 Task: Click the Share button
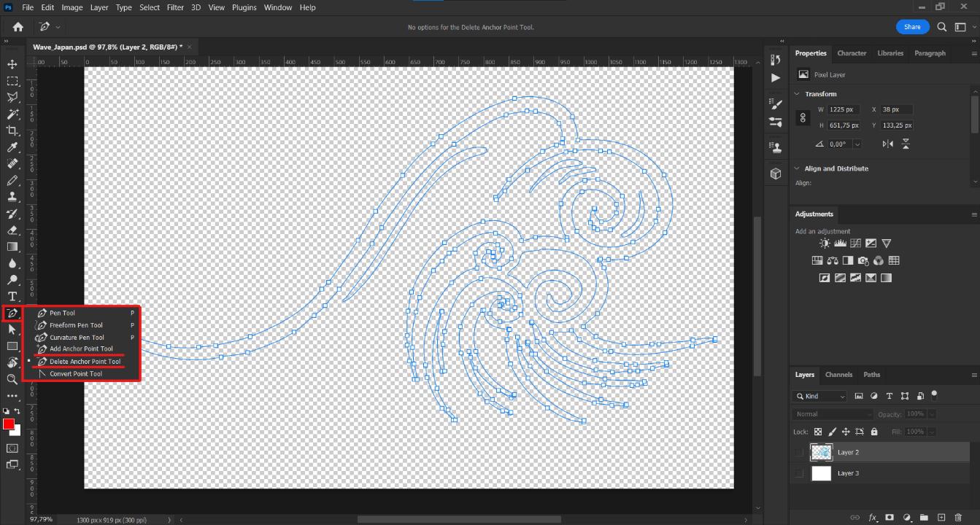(x=912, y=27)
